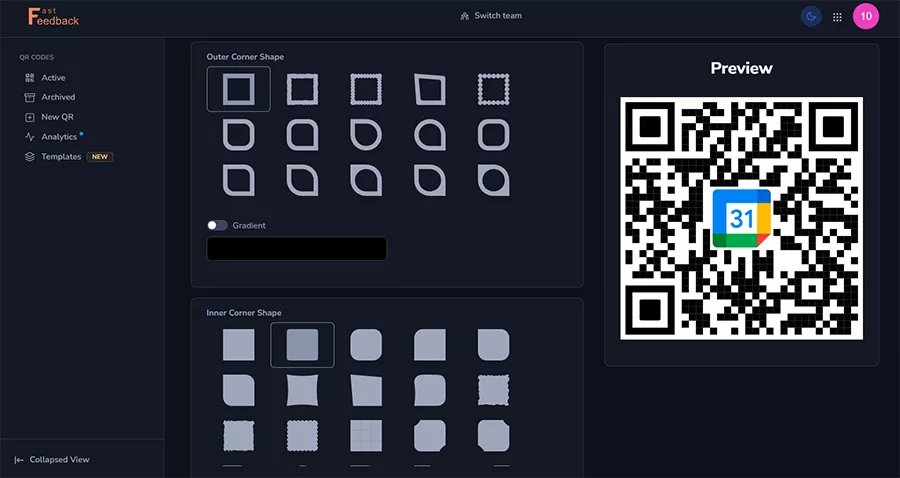Choose the highlighted second inner corner shape
This screenshot has height=478, width=900.
point(302,345)
